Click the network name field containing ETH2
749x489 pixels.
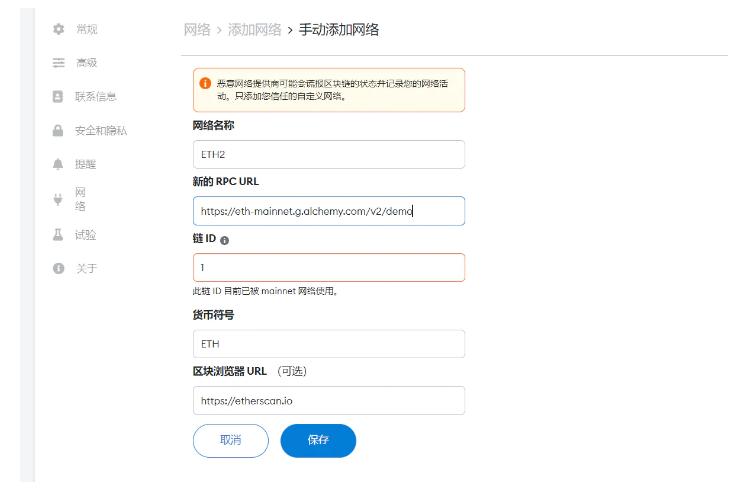tap(328, 155)
